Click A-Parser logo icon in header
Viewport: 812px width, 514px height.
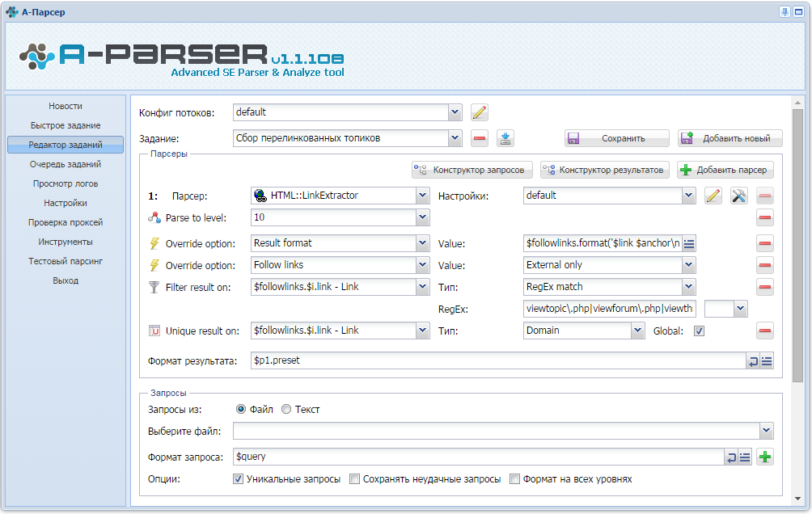[36, 57]
